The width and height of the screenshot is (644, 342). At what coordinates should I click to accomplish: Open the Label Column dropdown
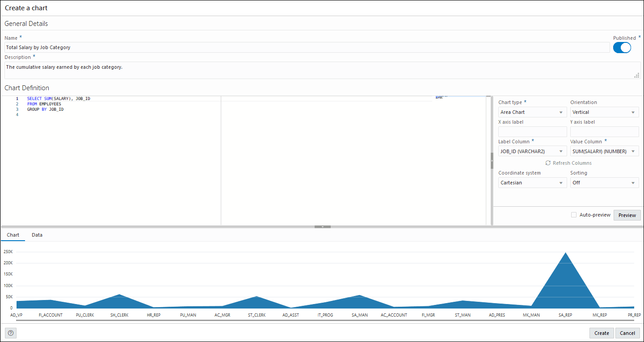[532, 151]
